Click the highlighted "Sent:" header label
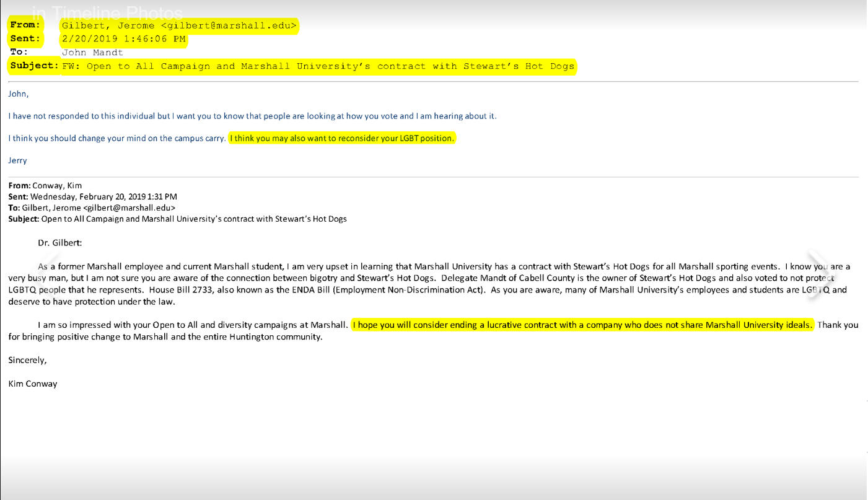The height and width of the screenshot is (500, 868). [25, 39]
